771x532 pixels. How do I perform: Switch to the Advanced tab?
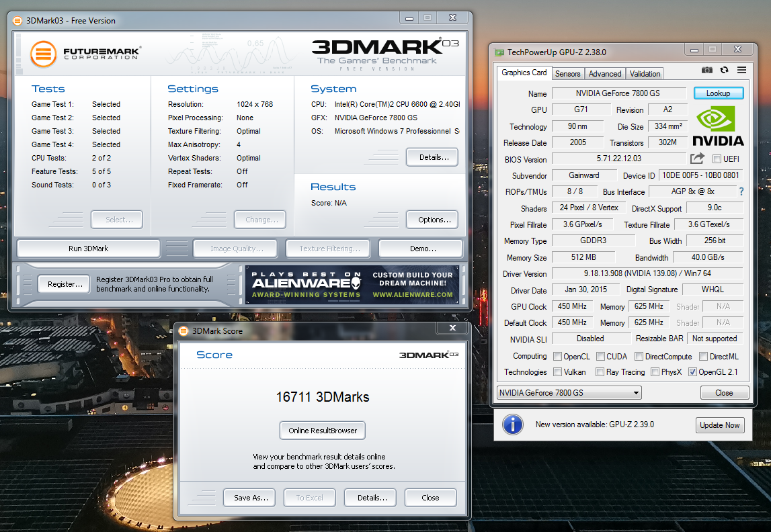pyautogui.click(x=605, y=74)
